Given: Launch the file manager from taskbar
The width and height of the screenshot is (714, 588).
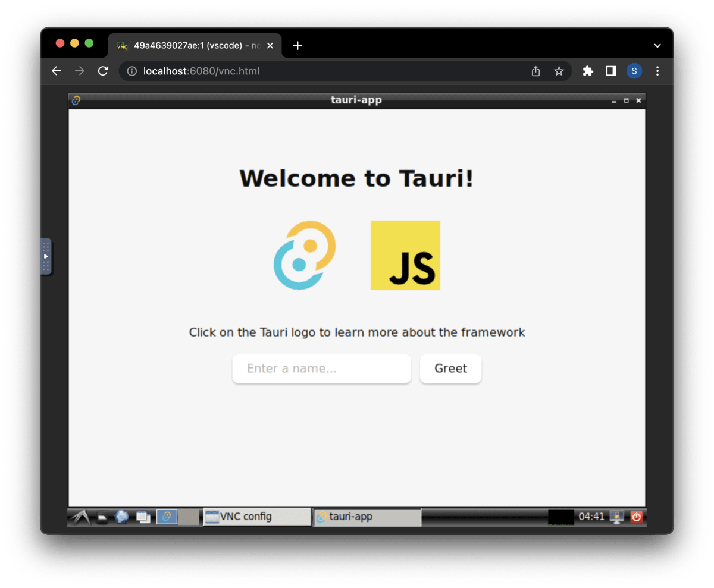Looking at the screenshot, I should pyautogui.click(x=103, y=517).
